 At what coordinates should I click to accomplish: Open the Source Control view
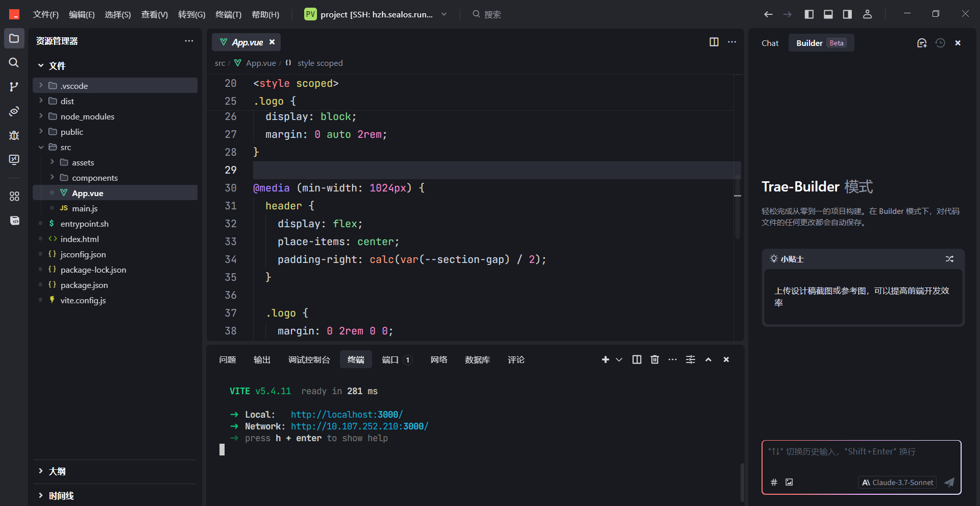point(14,87)
